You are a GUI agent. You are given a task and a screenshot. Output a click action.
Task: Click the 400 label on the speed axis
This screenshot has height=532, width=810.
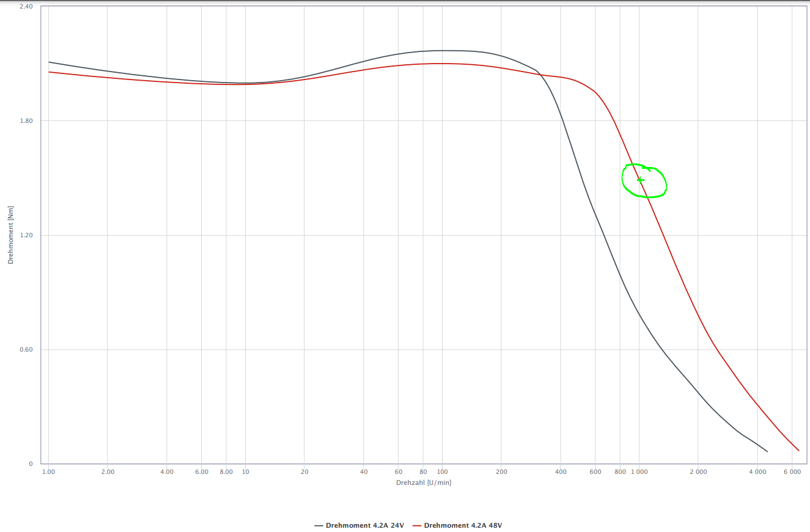tap(561, 472)
